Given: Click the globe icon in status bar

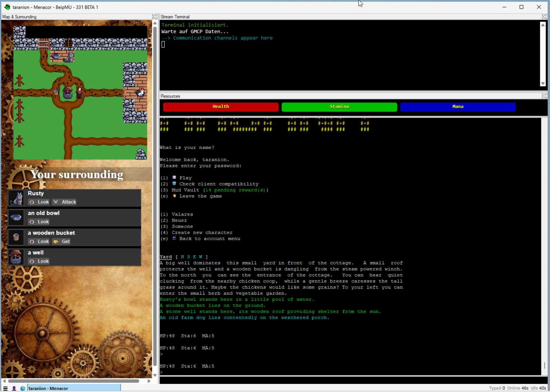Looking at the screenshot, I should click(23, 388).
